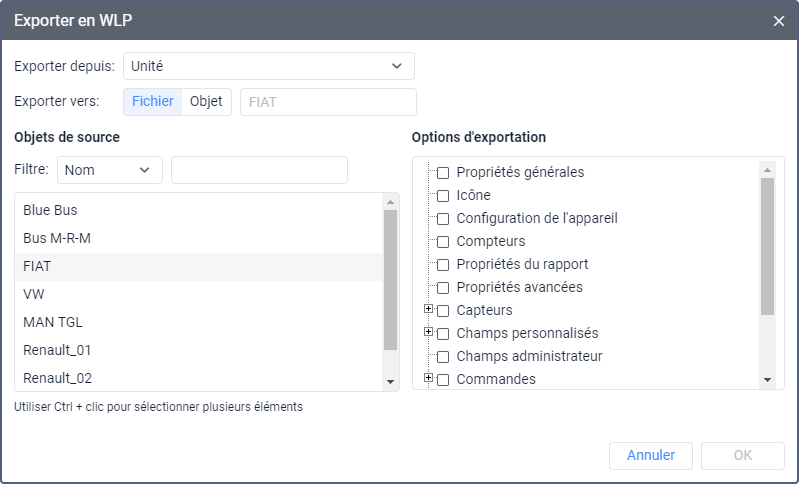
Task: Switch export target to Objet
Action: [206, 101]
